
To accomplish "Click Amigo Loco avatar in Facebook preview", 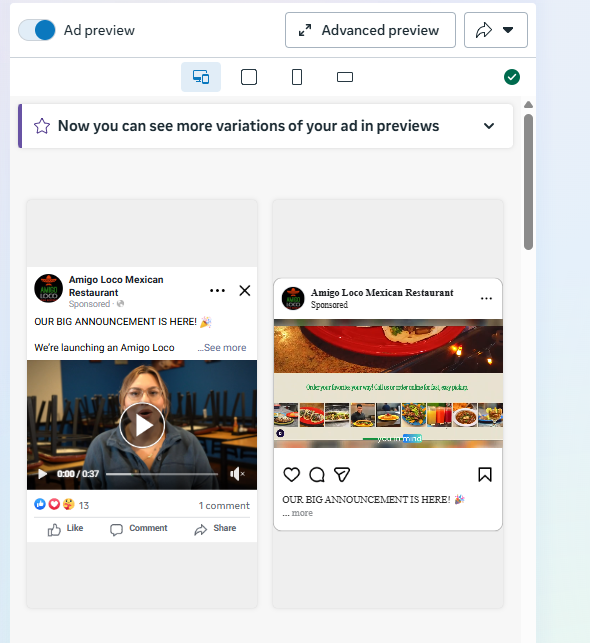I will coord(48,288).
